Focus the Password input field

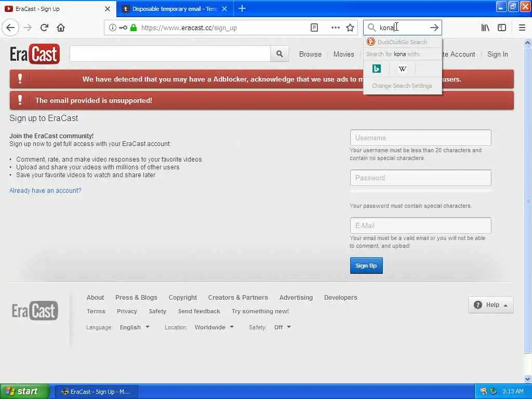click(x=420, y=178)
